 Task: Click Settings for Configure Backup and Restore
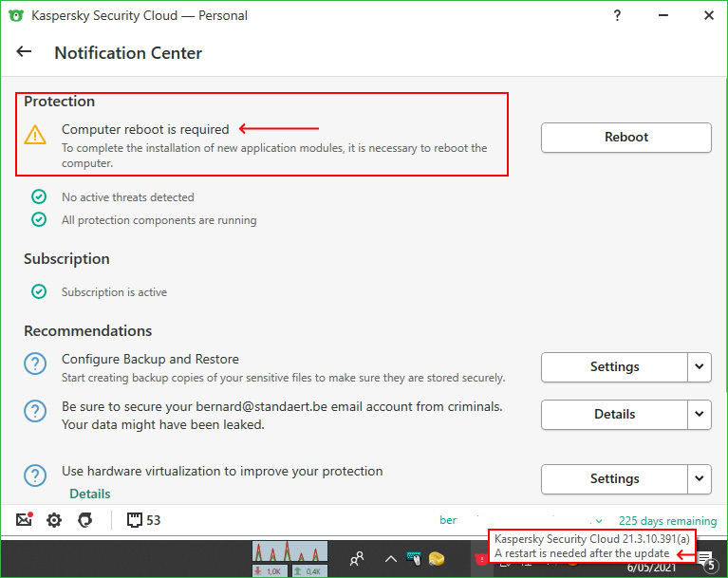pyautogui.click(x=614, y=366)
